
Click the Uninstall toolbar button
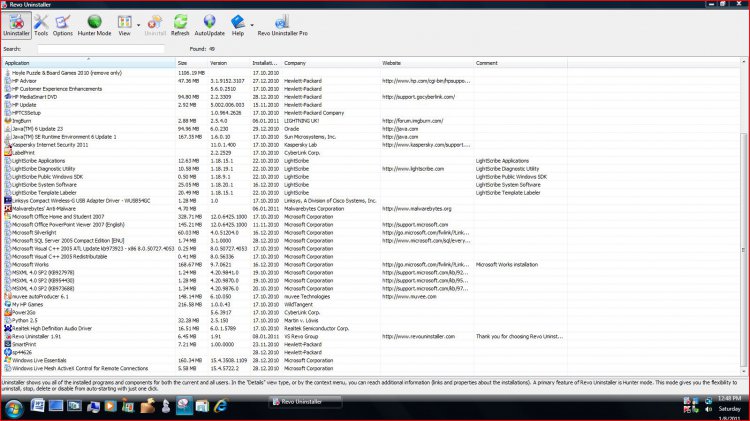(x=155, y=25)
